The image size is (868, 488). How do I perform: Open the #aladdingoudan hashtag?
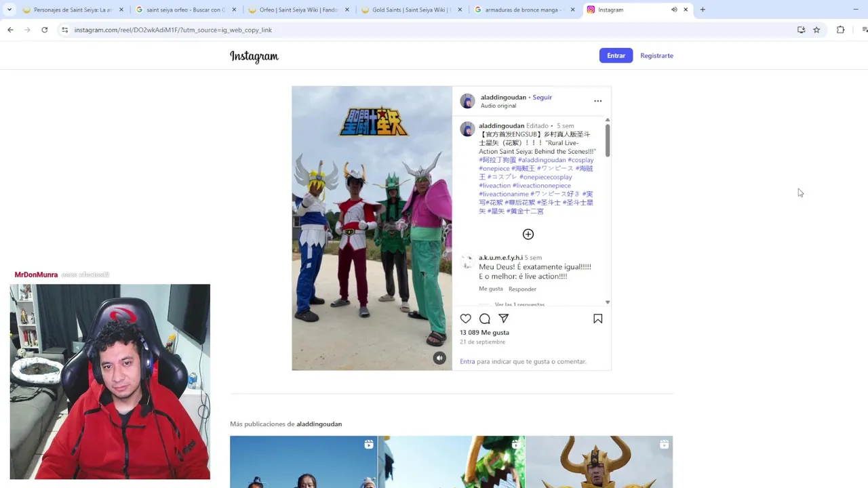click(542, 160)
